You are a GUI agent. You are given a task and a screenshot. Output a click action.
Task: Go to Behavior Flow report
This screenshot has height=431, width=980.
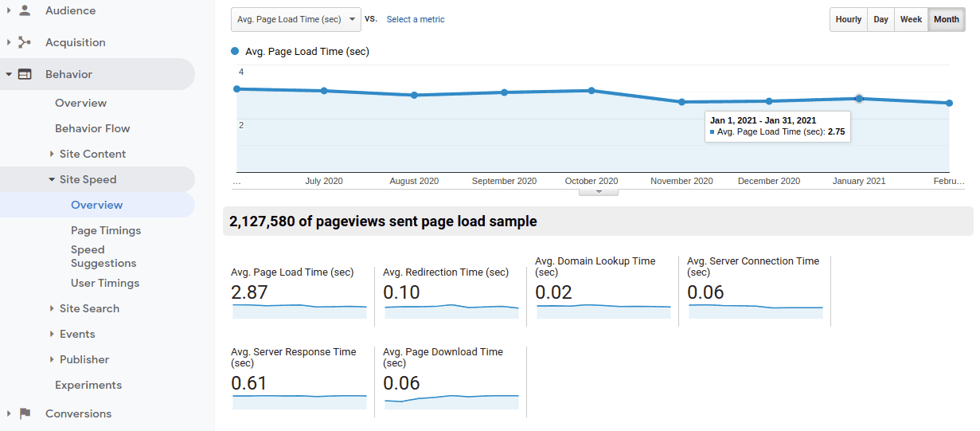[92, 128]
